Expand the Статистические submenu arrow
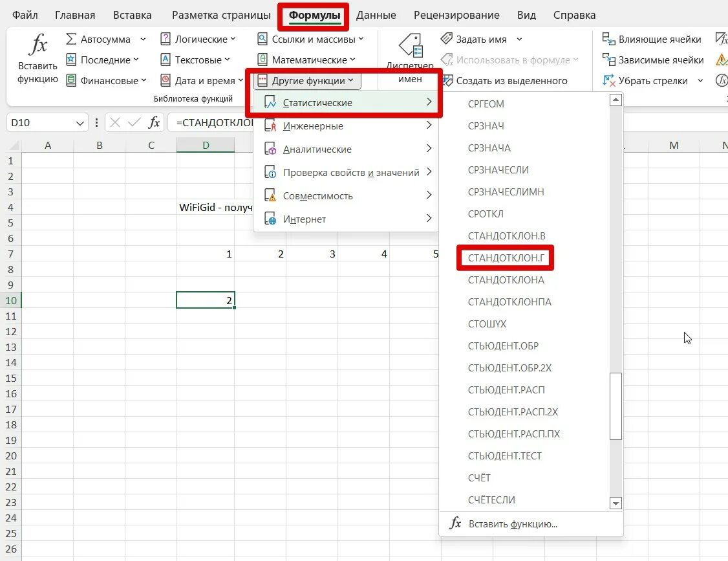This screenshot has width=728, height=561. [x=429, y=102]
